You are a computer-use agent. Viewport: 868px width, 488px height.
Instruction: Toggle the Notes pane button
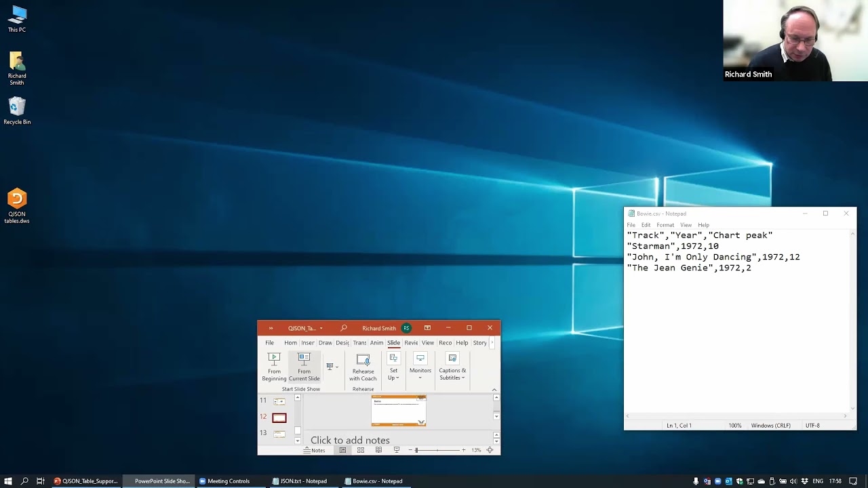(314, 450)
